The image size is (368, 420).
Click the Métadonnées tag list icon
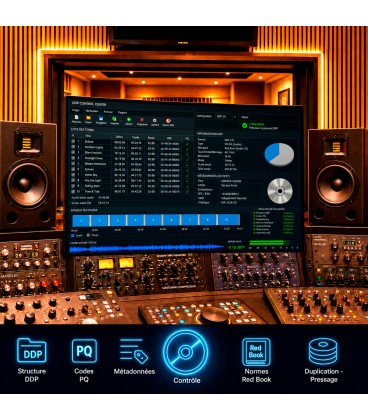coord(134,351)
